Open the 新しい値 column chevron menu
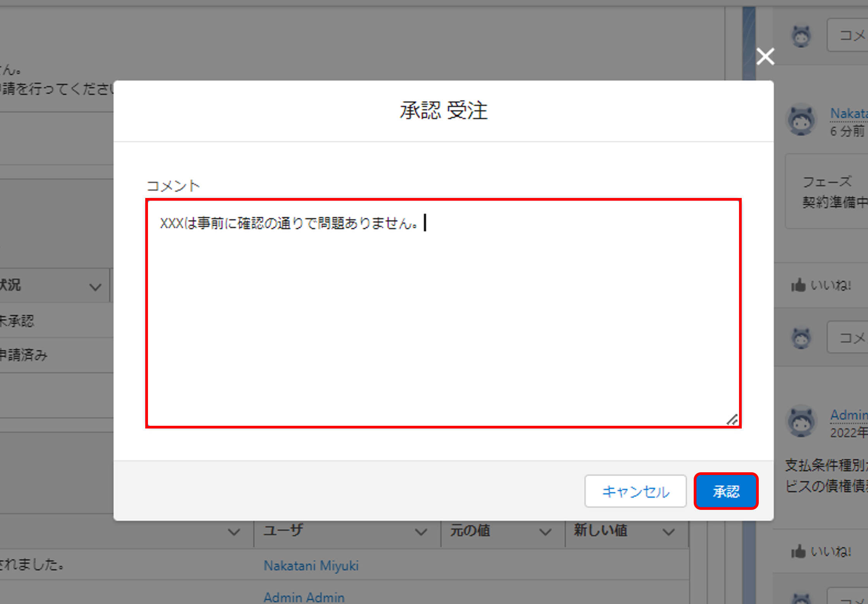This screenshot has width=868, height=604. [x=668, y=532]
